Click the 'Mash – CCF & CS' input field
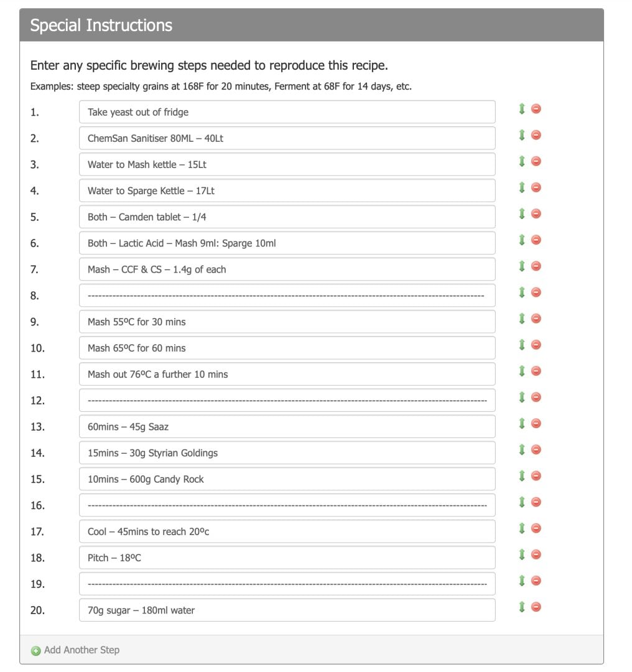This screenshot has height=672, width=632. pyautogui.click(x=287, y=269)
